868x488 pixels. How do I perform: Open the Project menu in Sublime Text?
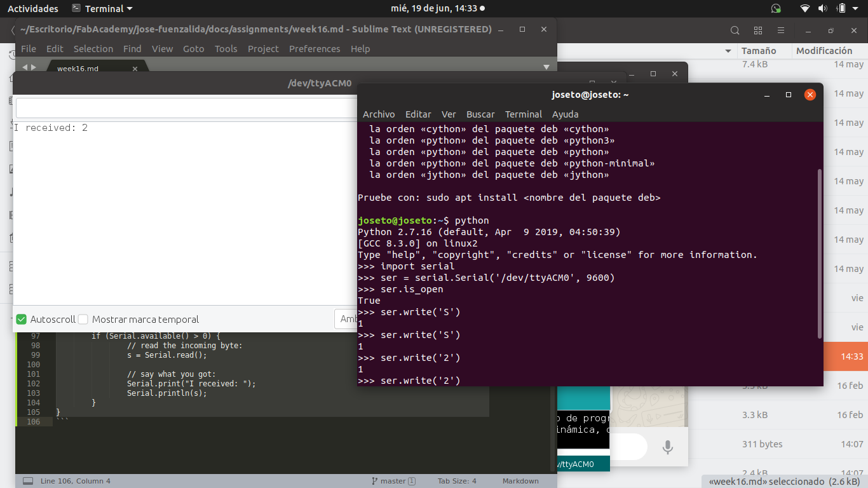point(263,49)
